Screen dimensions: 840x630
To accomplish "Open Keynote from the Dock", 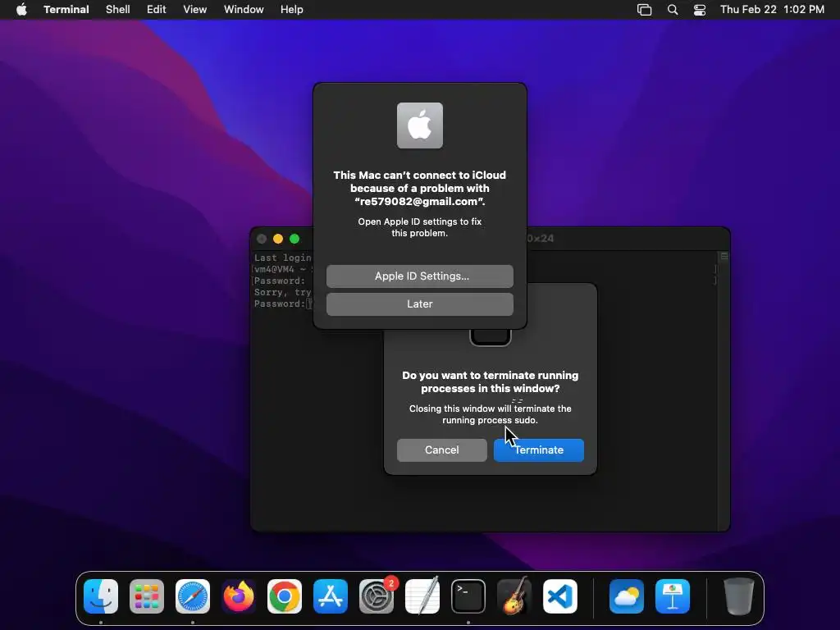I will click(673, 596).
